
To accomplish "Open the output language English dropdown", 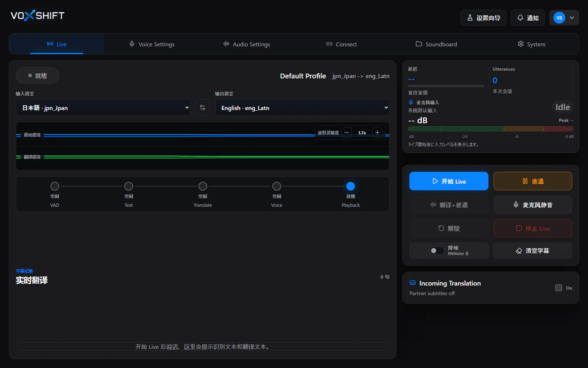I will pyautogui.click(x=302, y=108).
